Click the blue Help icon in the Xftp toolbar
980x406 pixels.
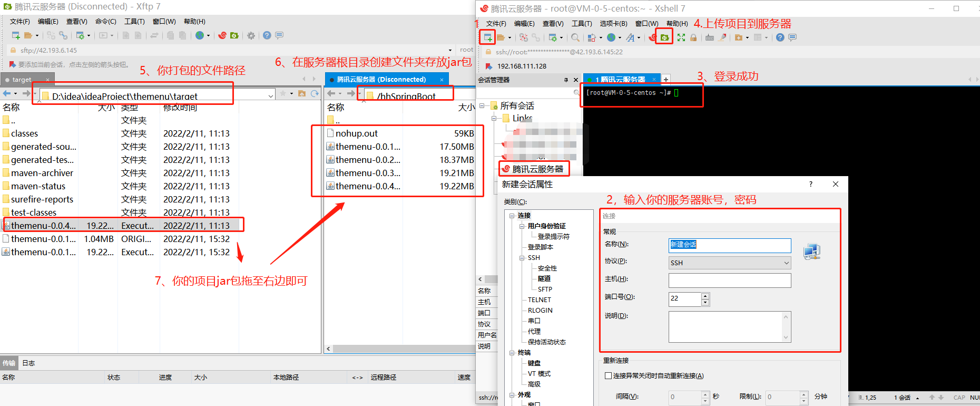(267, 35)
